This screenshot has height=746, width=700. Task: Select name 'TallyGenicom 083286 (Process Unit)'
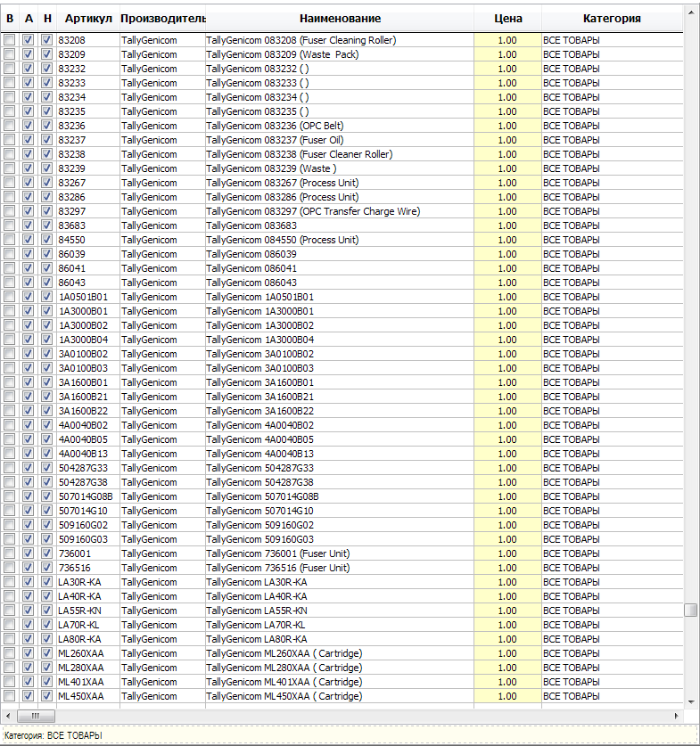282,197
